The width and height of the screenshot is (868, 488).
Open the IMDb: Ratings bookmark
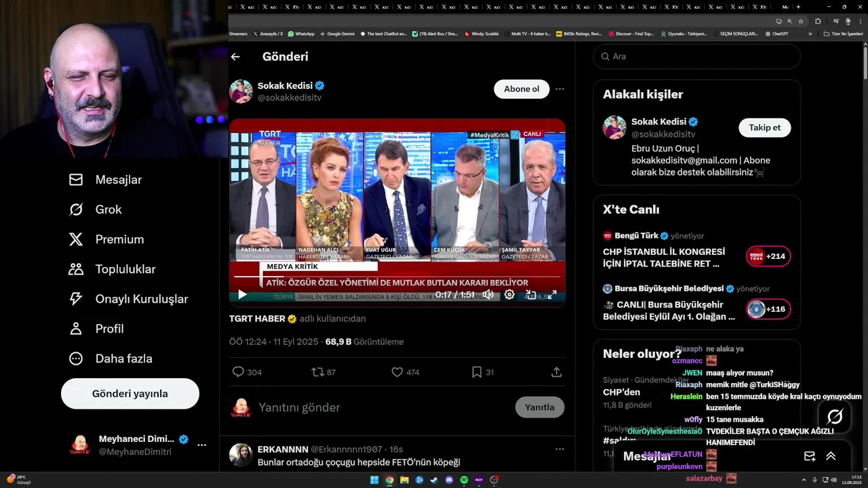point(578,33)
